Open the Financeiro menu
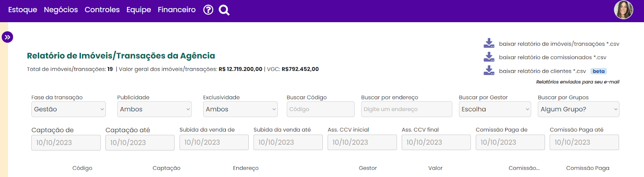Viewport: 644px width, 177px height. pyautogui.click(x=177, y=10)
